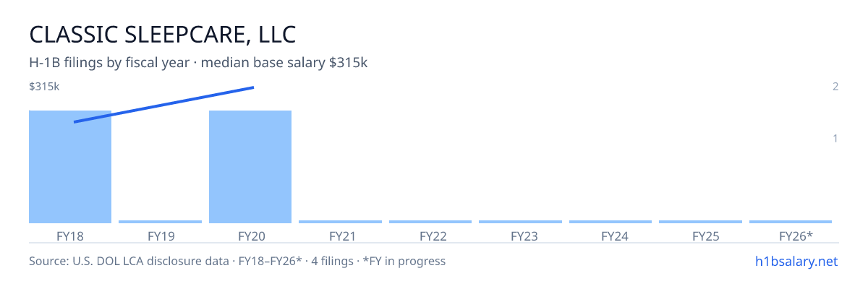The width and height of the screenshot is (868, 289).
Task: Click the FY23 bar stub
Action: point(520,222)
